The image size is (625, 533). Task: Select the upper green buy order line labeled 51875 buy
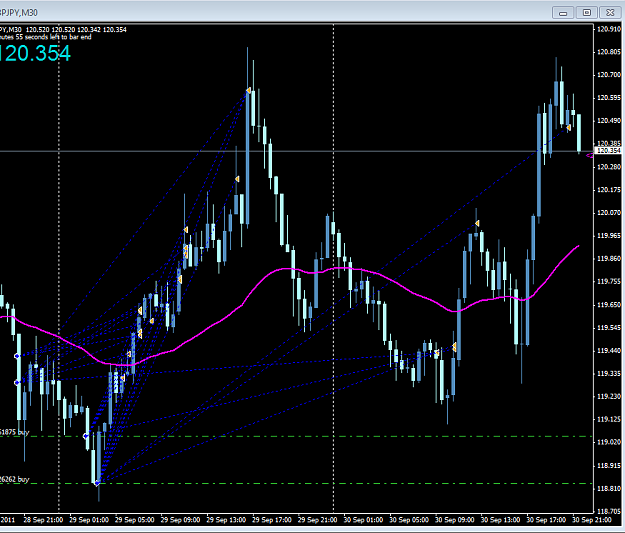[x=297, y=437]
